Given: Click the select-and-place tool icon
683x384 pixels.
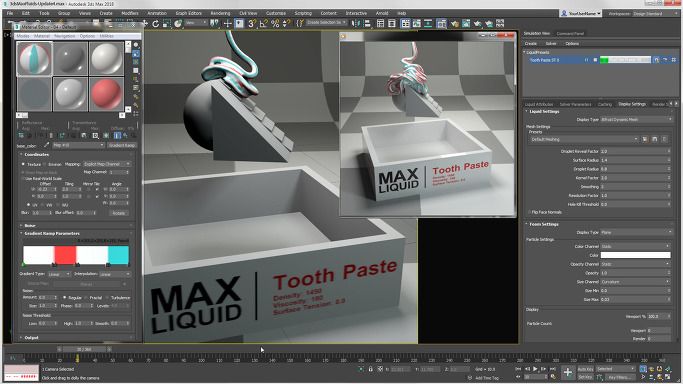Looking at the screenshot, I should tap(178, 24).
